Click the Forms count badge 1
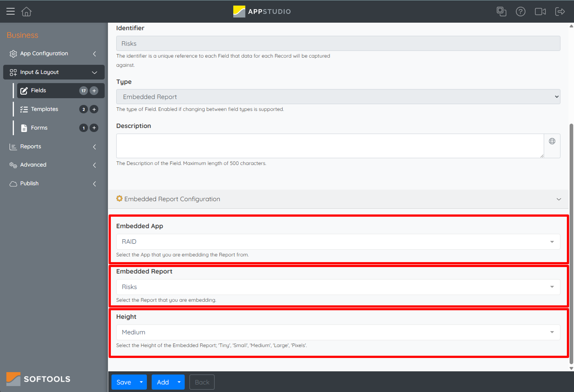The width and height of the screenshot is (574, 392). click(x=83, y=128)
